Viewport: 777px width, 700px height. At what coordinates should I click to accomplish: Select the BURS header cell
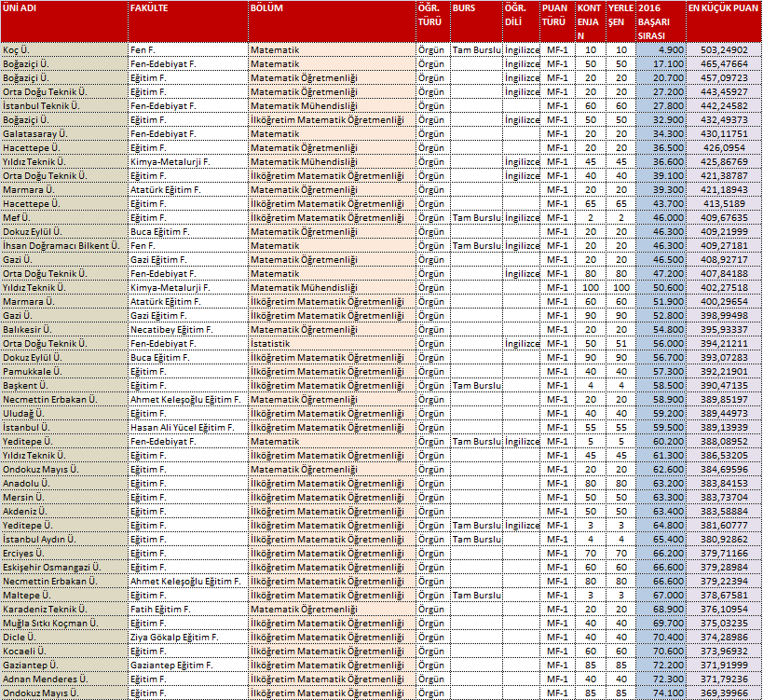(476, 21)
